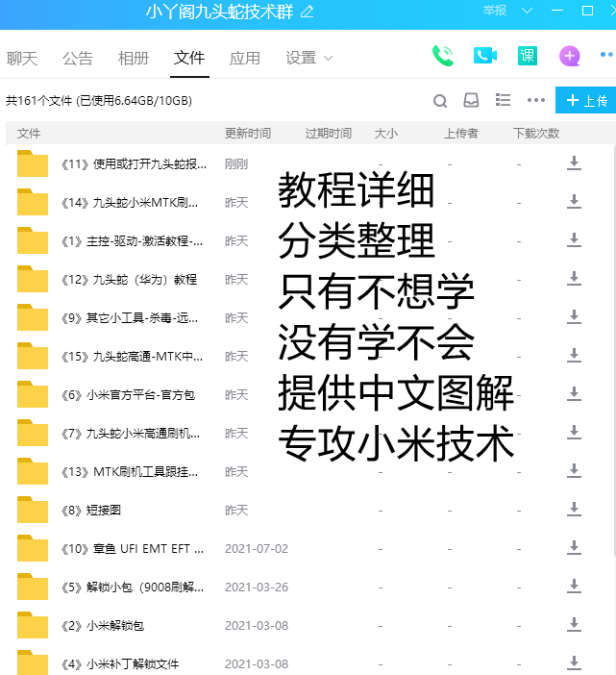Sort by 更新时间 column header

pyautogui.click(x=248, y=134)
